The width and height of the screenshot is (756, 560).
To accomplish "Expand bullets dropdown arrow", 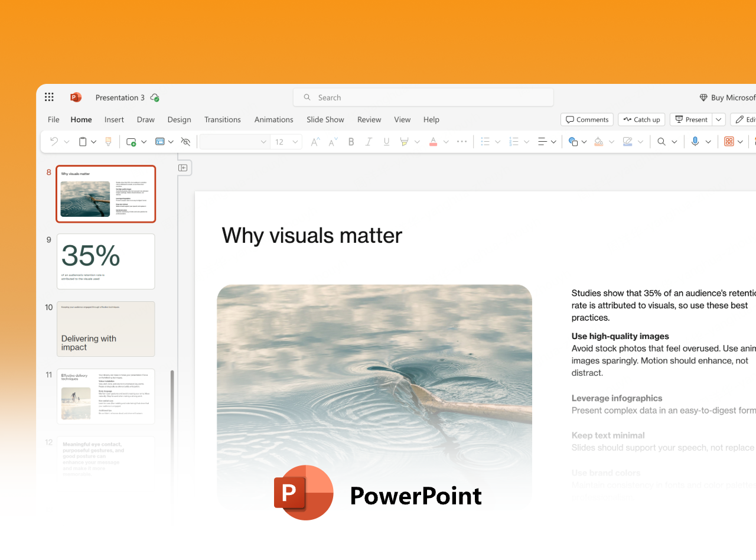I will pos(497,142).
